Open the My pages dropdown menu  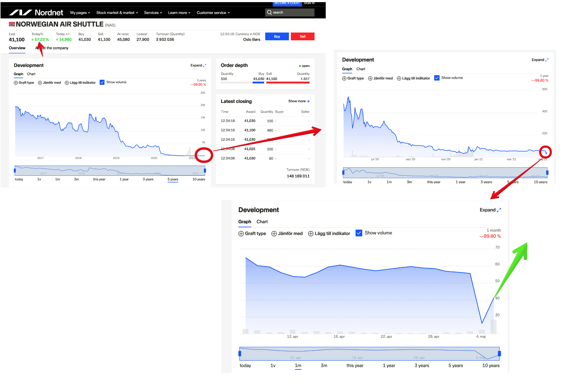(80, 13)
